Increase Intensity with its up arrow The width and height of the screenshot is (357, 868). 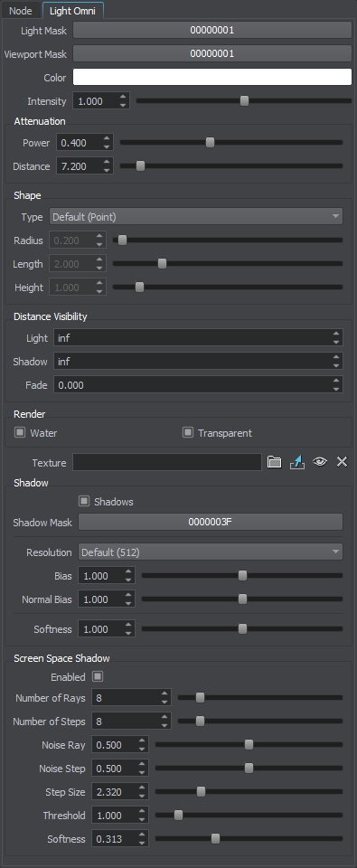coord(124,97)
